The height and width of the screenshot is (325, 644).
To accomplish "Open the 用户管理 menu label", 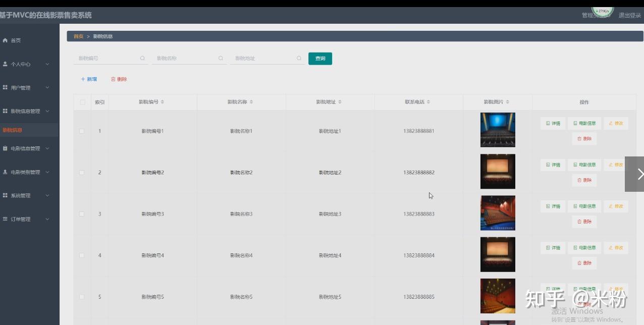I will [21, 88].
